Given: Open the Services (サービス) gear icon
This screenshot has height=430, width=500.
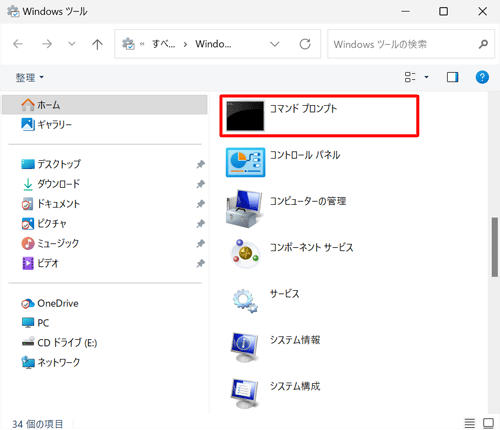Looking at the screenshot, I should (x=245, y=301).
